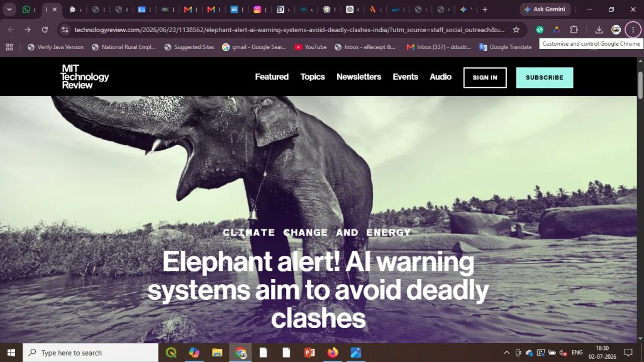The image size is (644, 362).
Task: Open Chrome downloads icon
Action: click(599, 30)
